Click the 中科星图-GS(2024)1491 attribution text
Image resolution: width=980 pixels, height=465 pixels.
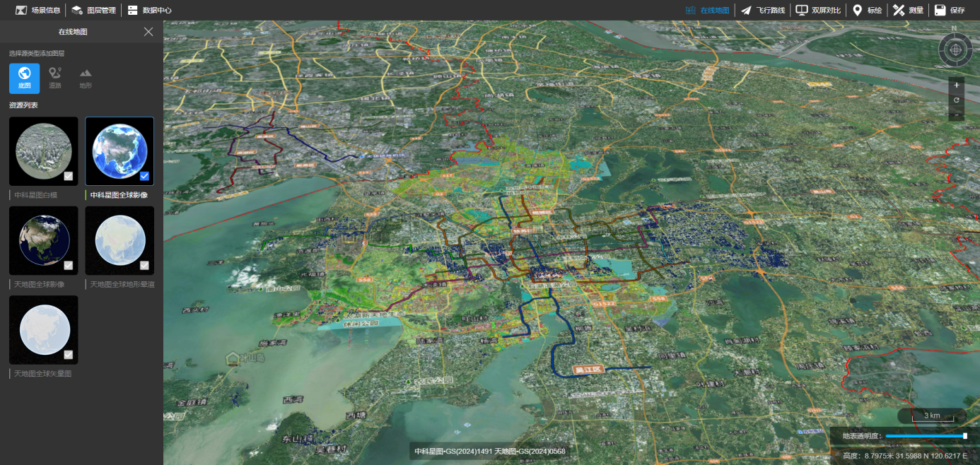click(453, 451)
